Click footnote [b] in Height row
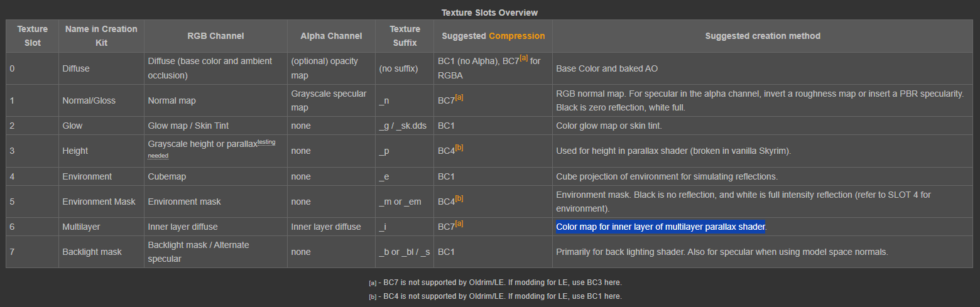 [x=459, y=148]
